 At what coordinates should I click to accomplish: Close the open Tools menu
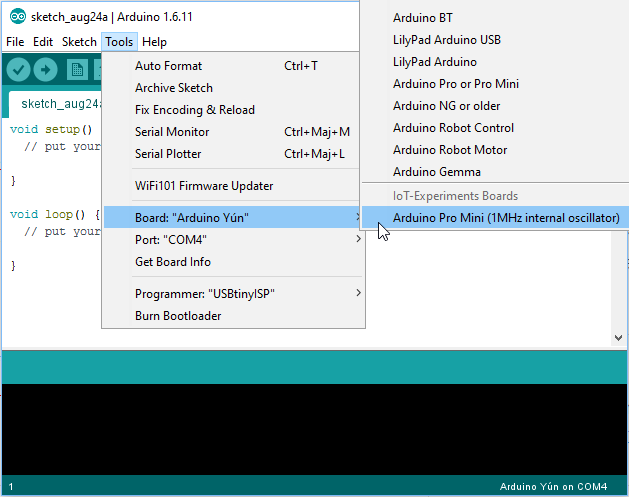119,42
